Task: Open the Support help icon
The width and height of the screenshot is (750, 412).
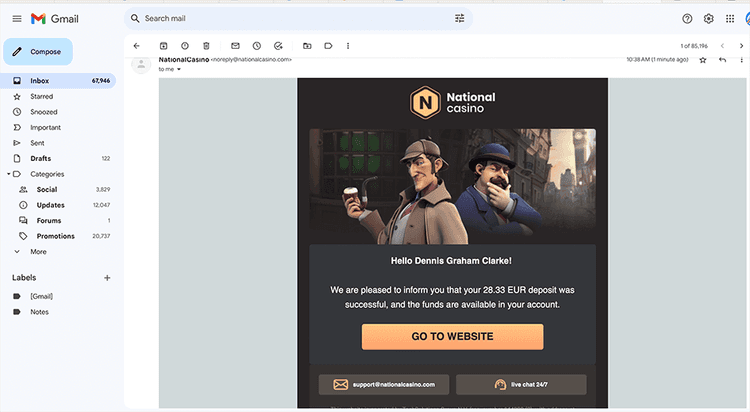Action: click(x=687, y=19)
